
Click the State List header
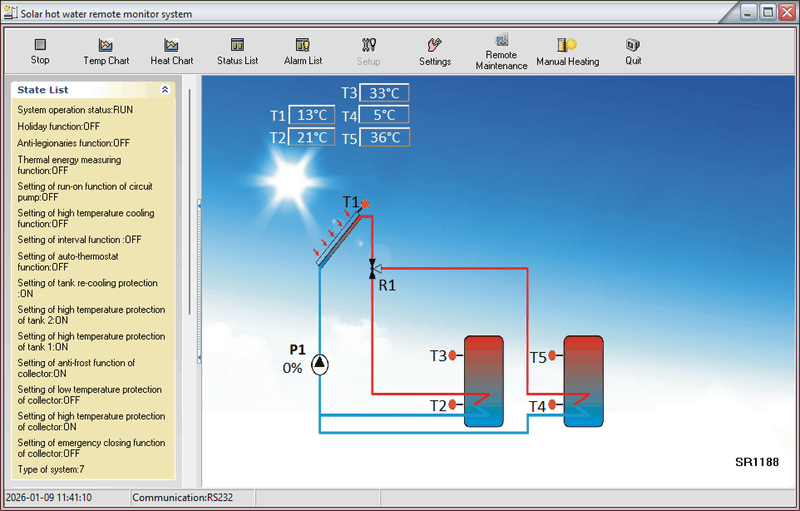click(93, 90)
